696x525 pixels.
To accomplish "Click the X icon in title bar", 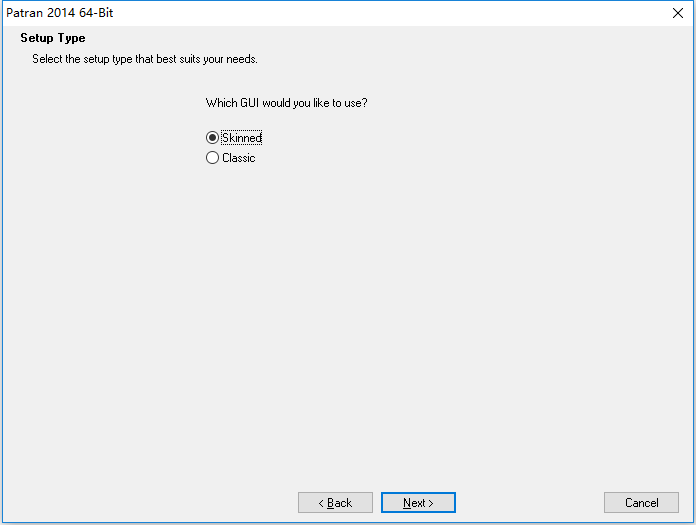I will coord(678,13).
